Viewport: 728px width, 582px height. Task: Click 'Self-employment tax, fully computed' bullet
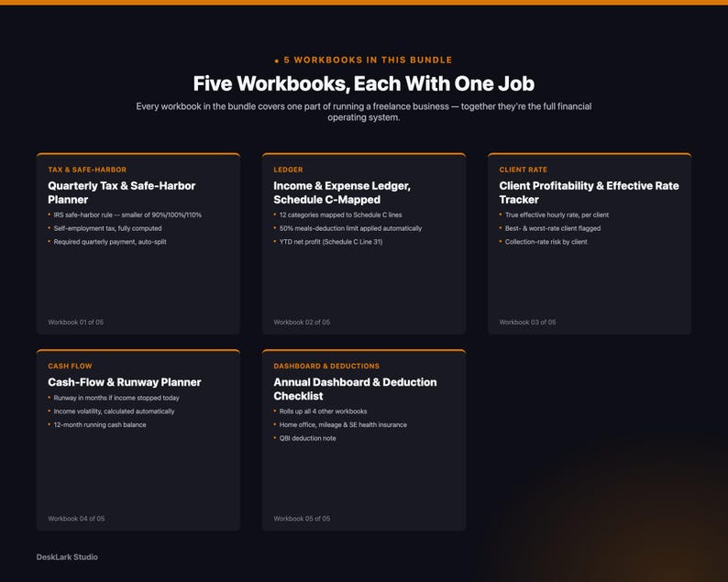[107, 228]
